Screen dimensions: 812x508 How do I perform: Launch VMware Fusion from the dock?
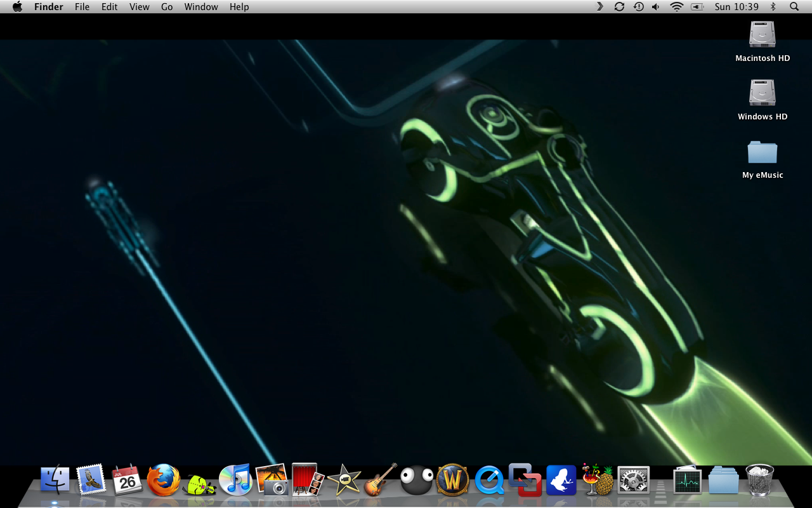pos(525,480)
